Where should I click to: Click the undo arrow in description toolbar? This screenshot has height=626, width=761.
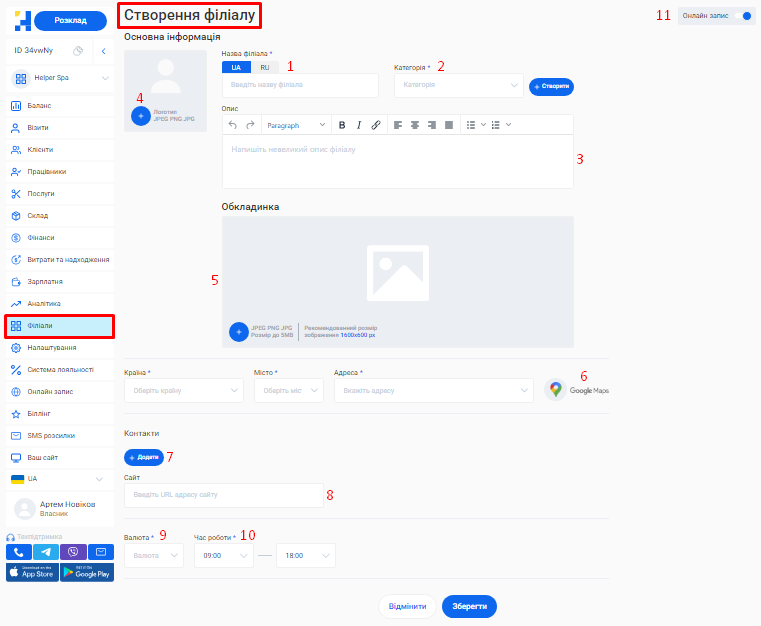click(x=233, y=125)
